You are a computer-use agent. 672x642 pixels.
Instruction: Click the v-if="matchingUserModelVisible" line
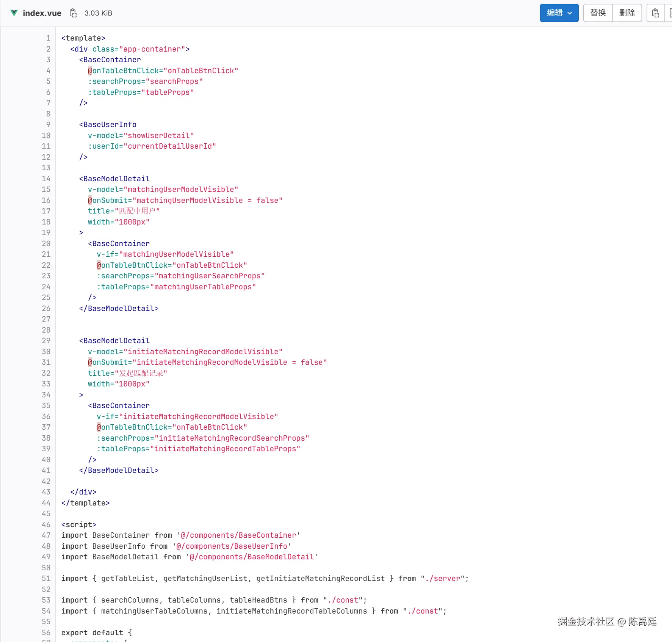pyautogui.click(x=165, y=254)
